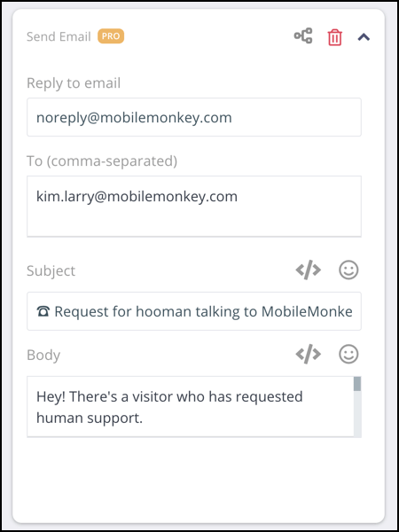Viewport: 399px width, 532px height.
Task: Insert attribute code in Body field
Action: pos(308,354)
